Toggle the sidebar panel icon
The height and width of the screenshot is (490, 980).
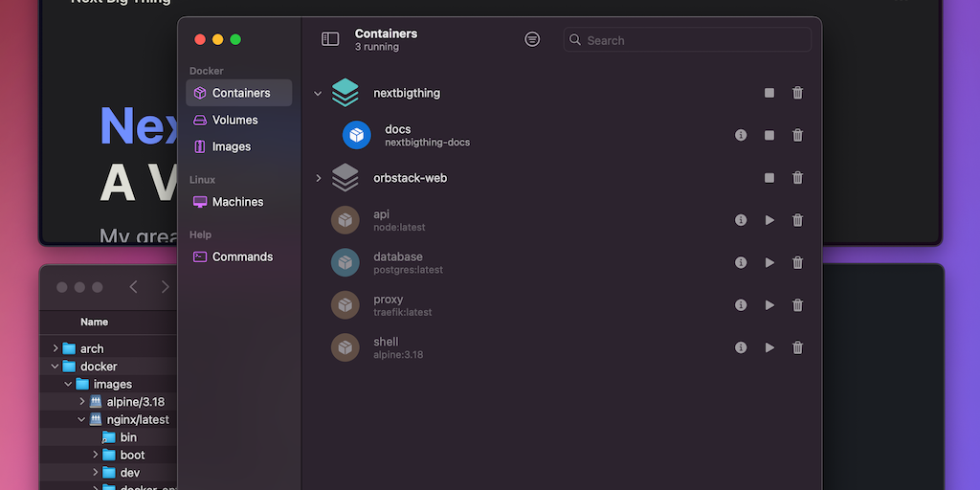pyautogui.click(x=330, y=39)
